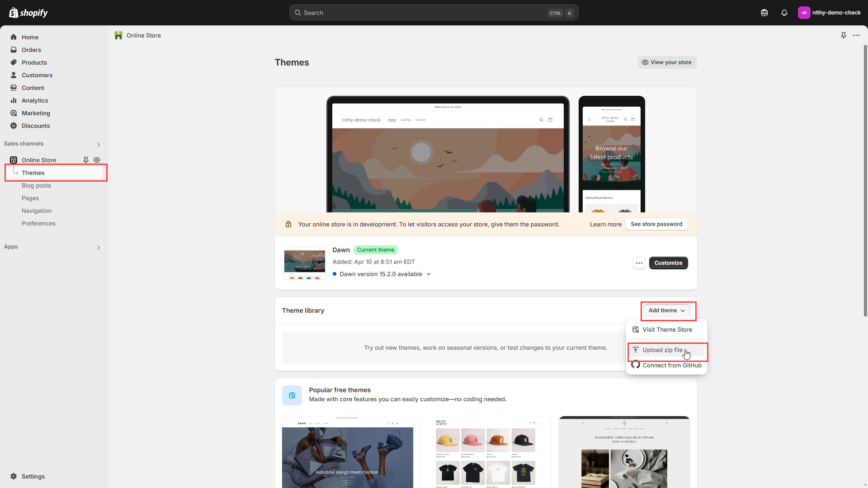Follow the Learn more link
This screenshot has width=868, height=488.
pos(605,224)
